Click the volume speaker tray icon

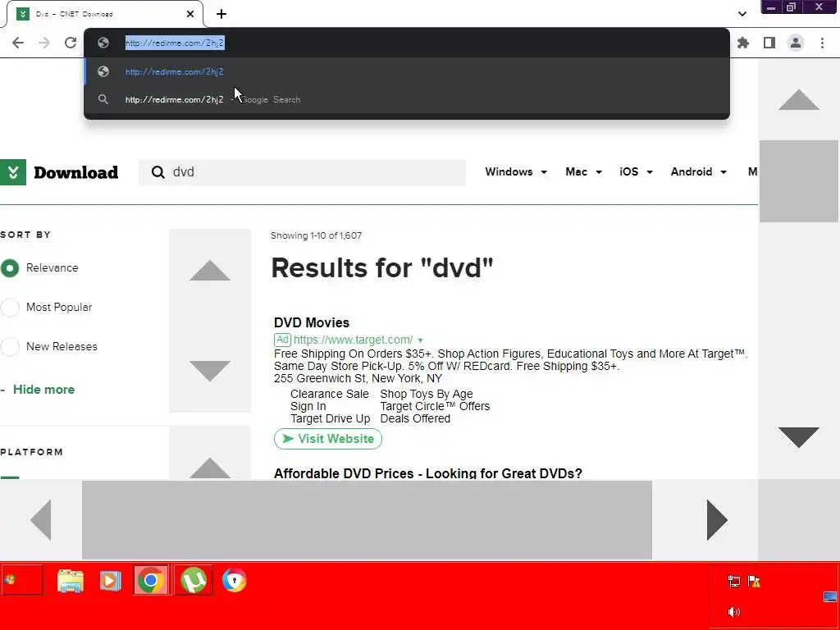point(734,612)
